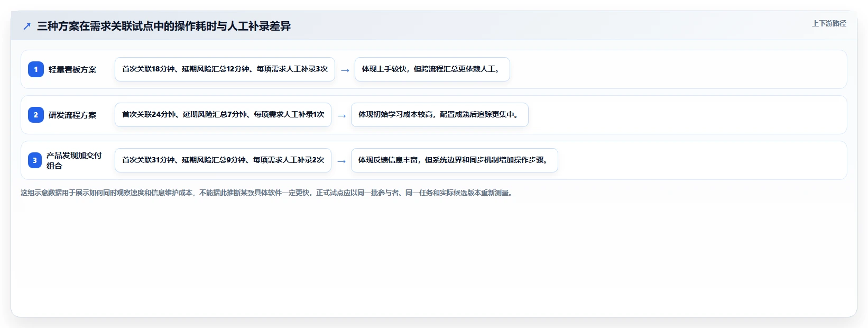Image resolution: width=868 pixels, height=328 pixels.
Task: Click the box 体现反馈信息丰富
Action: (455, 160)
